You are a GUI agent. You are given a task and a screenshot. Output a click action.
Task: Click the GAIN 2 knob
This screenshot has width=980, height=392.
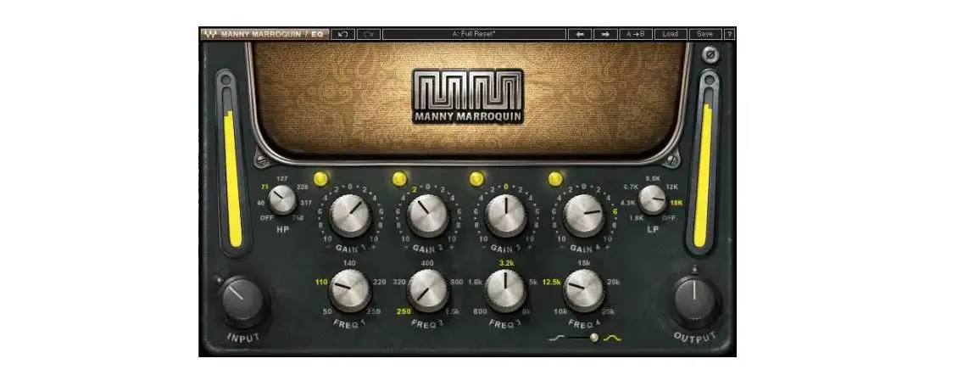tap(428, 216)
